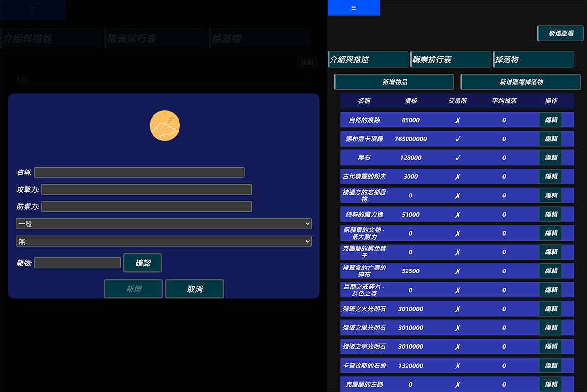Screen dimensions: 587x392
Task: Click the 新增獵場掉落物 button
Action: click(521, 82)
